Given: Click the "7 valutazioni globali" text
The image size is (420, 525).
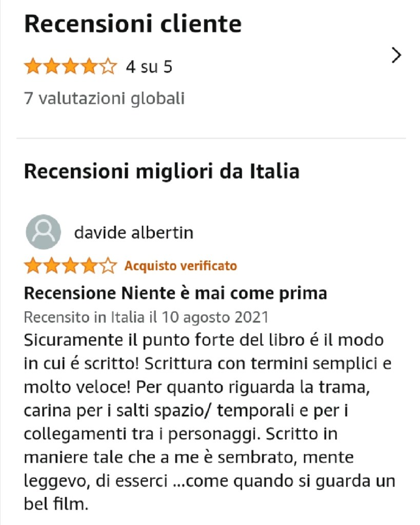Looking at the screenshot, I should [x=104, y=98].
